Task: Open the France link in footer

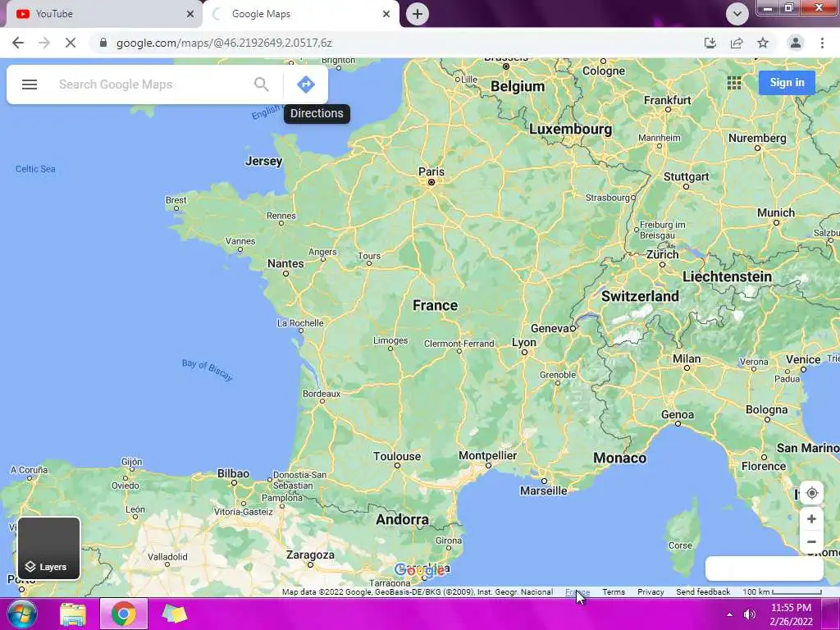Action: coord(577,592)
